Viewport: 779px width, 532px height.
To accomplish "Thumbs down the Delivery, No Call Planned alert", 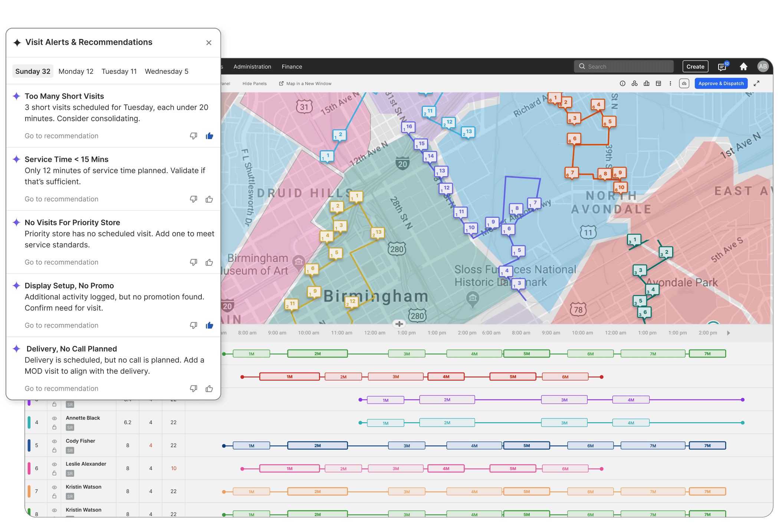I will (x=193, y=388).
